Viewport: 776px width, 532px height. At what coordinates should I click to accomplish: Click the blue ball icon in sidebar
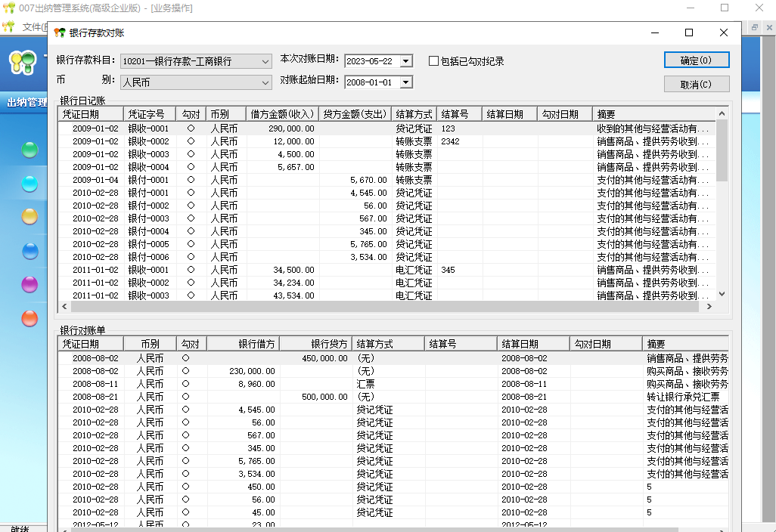pyautogui.click(x=29, y=251)
